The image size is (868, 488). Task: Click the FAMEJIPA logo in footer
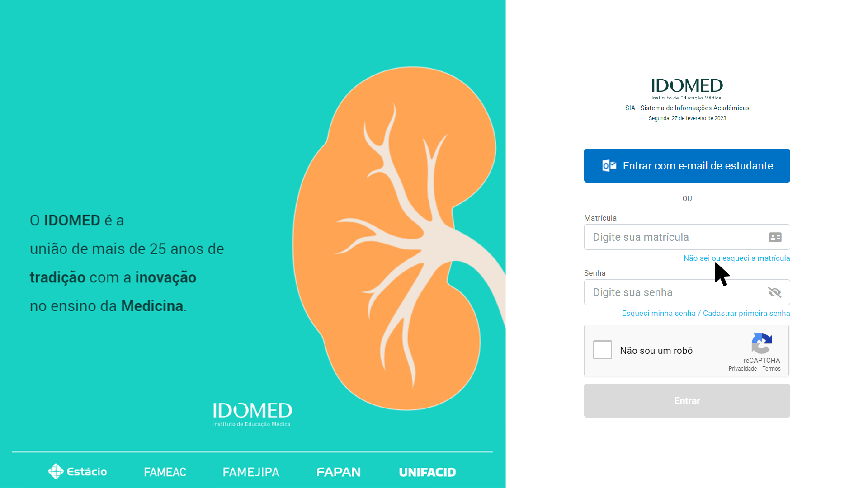click(251, 472)
